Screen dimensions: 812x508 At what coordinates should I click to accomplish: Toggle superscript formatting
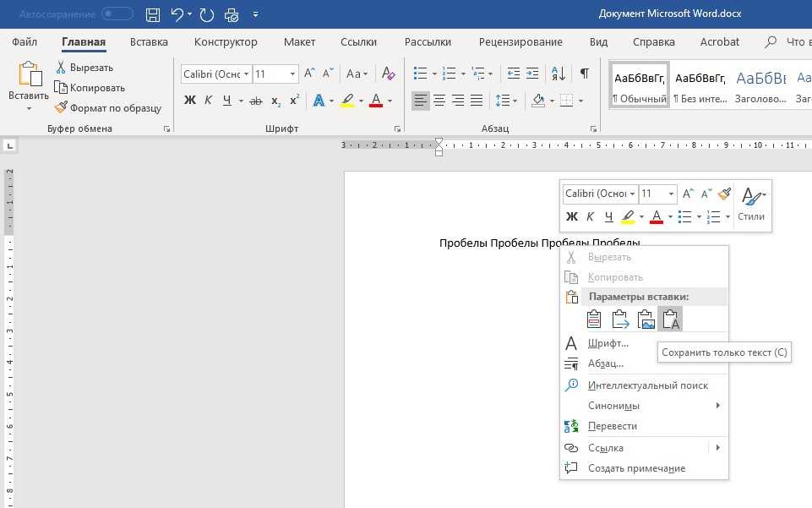[295, 100]
